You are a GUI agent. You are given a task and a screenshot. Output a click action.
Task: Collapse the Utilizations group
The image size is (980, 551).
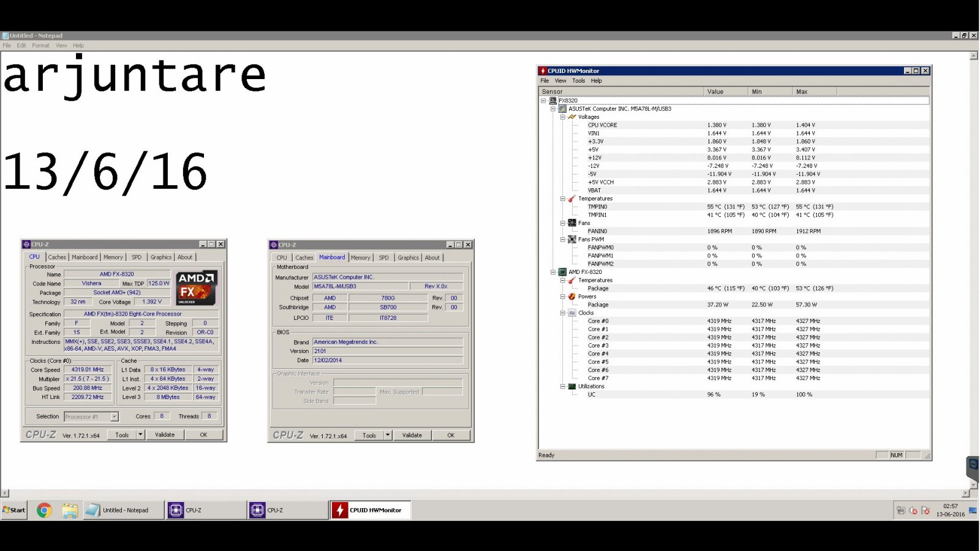coord(563,387)
